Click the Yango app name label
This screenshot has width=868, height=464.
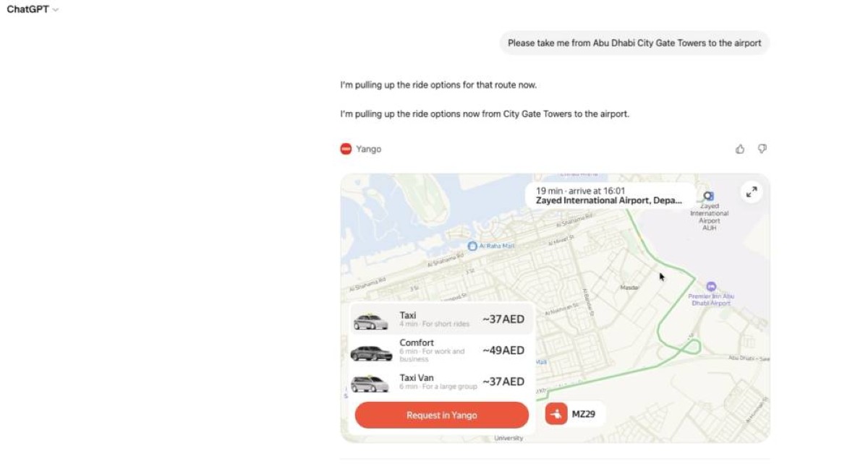coord(368,149)
